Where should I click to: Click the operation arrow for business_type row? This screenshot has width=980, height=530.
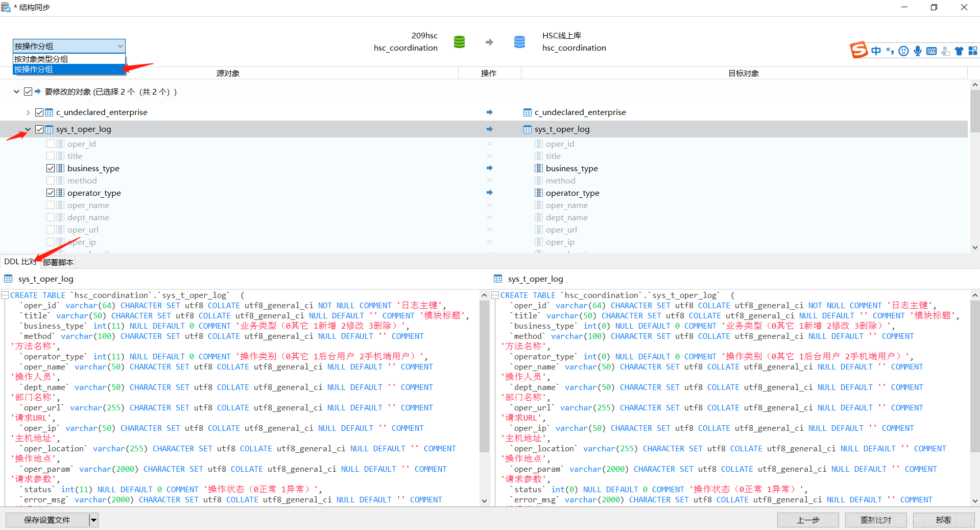pyautogui.click(x=489, y=168)
